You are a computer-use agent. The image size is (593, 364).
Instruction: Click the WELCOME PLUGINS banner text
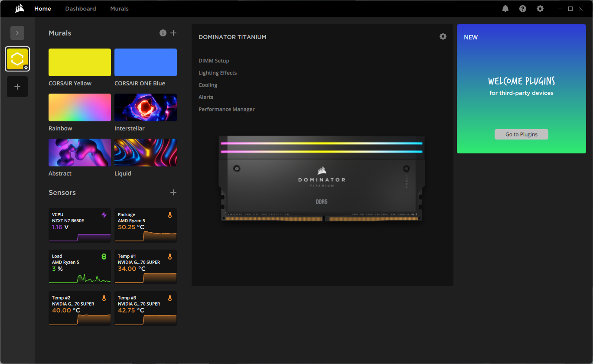(x=521, y=81)
